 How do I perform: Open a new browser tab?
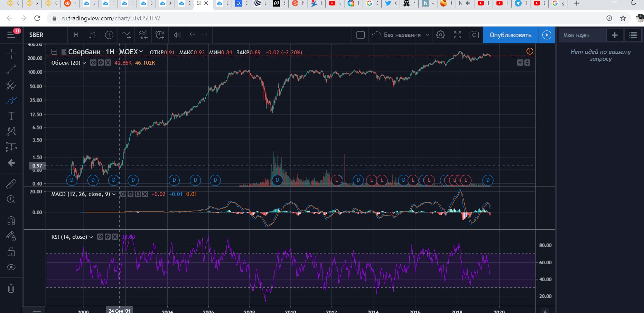[577, 3]
